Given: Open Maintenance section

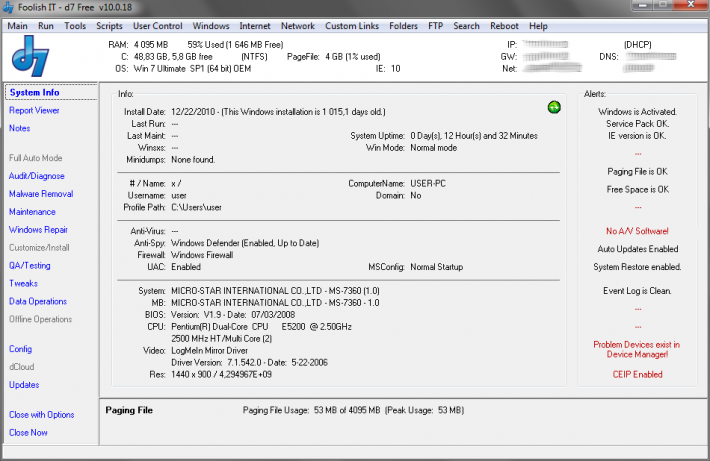Looking at the screenshot, I should [32, 212].
